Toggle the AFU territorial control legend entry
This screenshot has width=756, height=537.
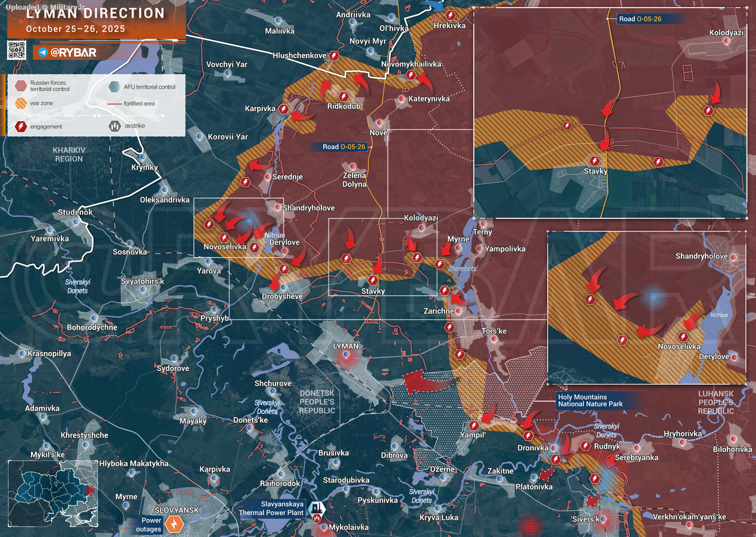pyautogui.click(x=114, y=86)
